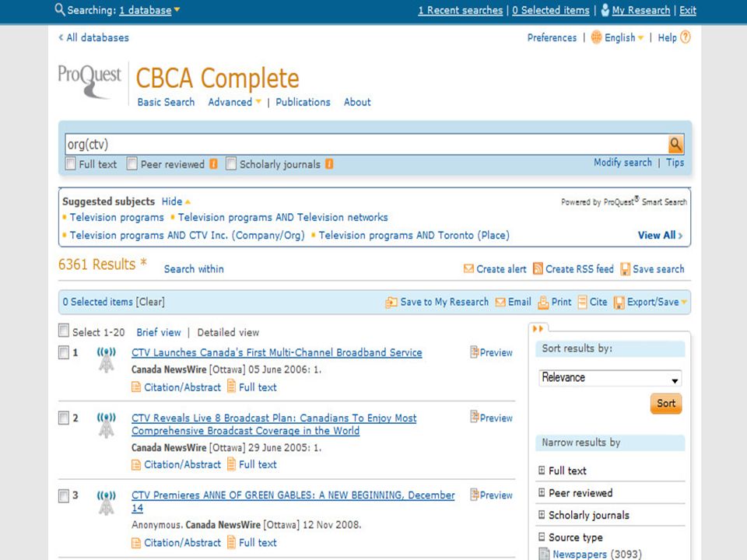The image size is (747, 560).
Task: Click the Scholarly journals info icon
Action: (329, 164)
